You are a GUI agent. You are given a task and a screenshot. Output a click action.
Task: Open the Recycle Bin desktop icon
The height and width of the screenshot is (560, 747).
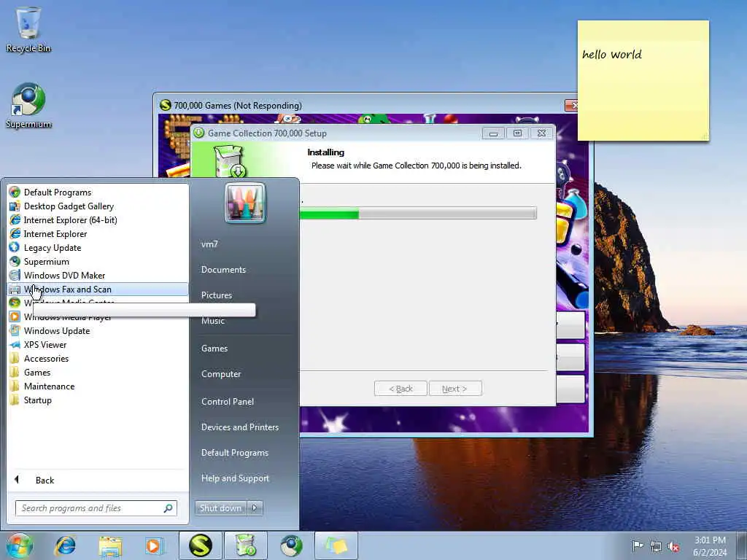(x=28, y=29)
